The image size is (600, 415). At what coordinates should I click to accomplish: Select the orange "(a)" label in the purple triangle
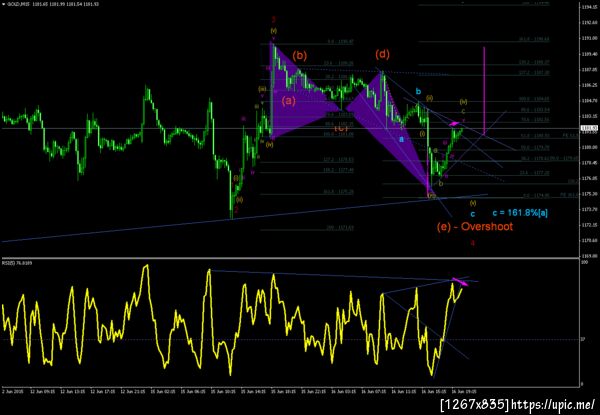[x=289, y=101]
